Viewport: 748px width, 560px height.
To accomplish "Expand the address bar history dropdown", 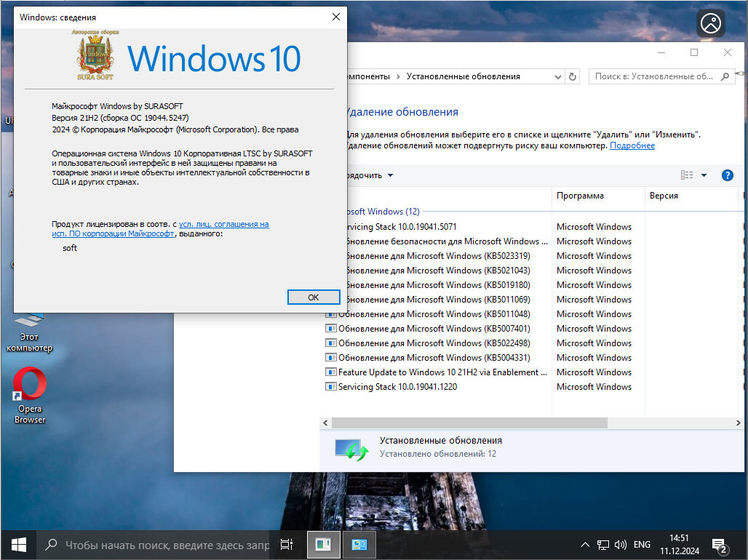I will (x=557, y=77).
